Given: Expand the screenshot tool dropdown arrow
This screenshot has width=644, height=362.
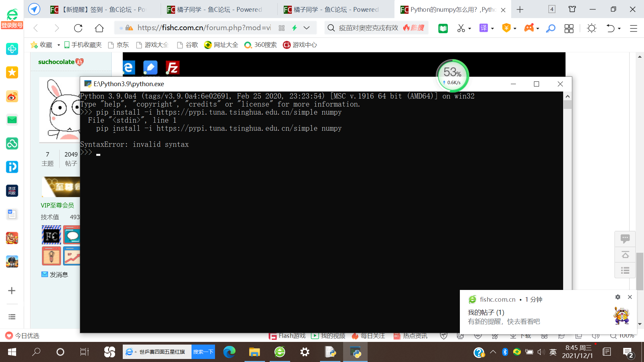Looking at the screenshot, I should [470, 28].
